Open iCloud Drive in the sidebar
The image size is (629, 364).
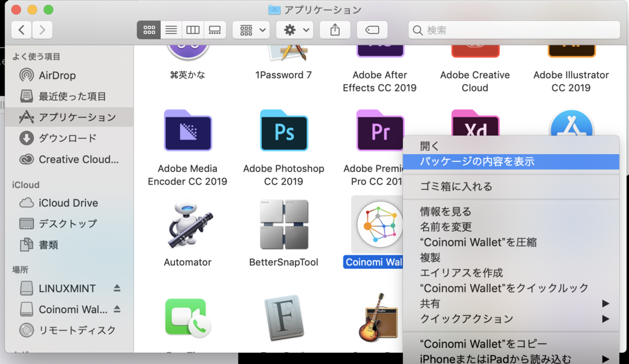pyautogui.click(x=69, y=203)
